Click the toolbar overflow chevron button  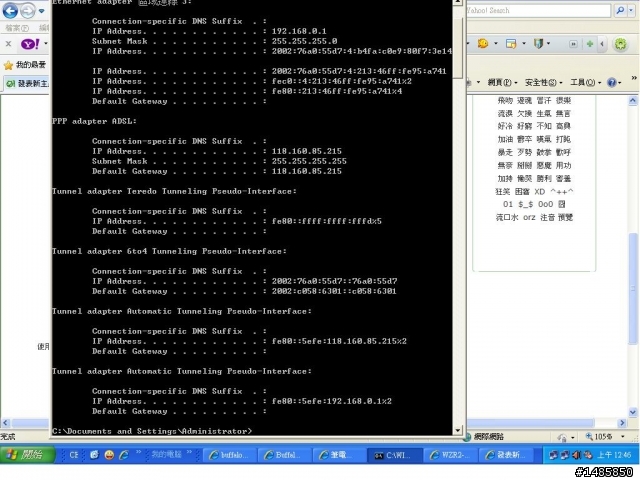573,44
